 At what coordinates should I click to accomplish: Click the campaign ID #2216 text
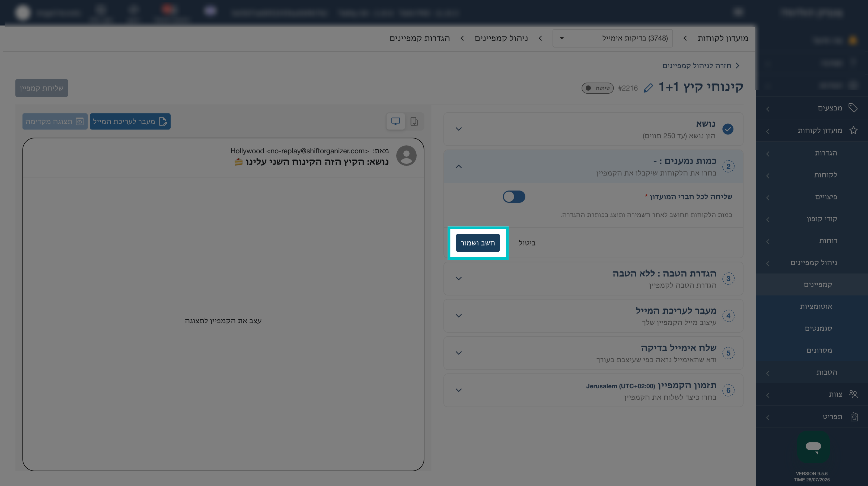point(628,88)
